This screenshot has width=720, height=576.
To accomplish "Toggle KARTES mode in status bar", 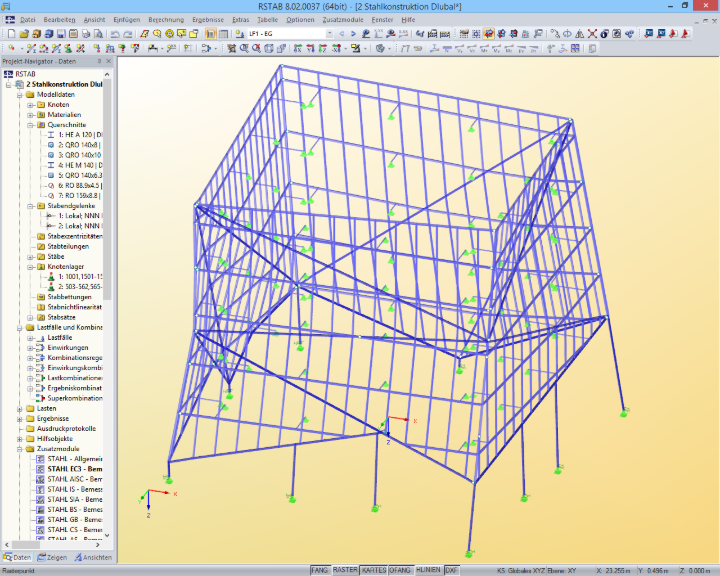I will point(373,570).
